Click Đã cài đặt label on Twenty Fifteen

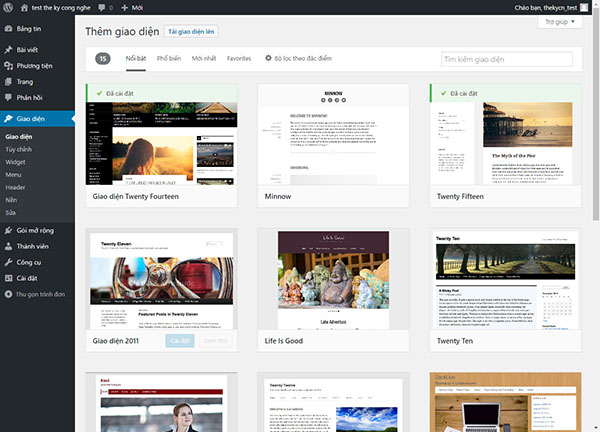click(x=464, y=93)
